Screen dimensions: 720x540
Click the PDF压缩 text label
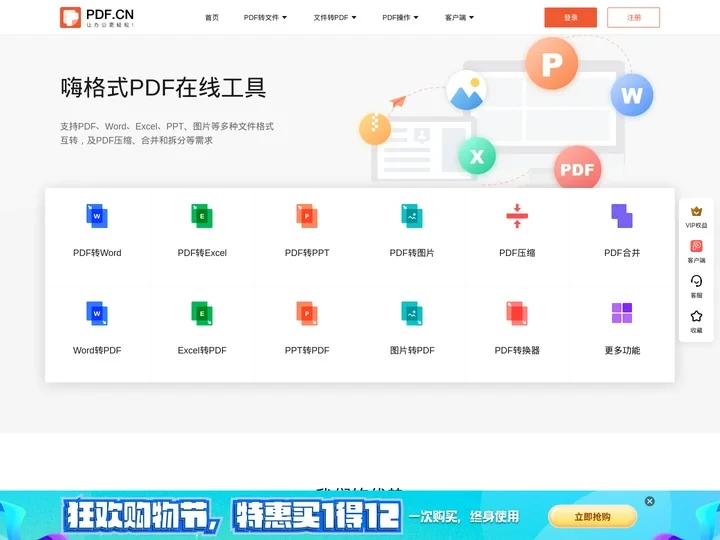pyautogui.click(x=517, y=253)
